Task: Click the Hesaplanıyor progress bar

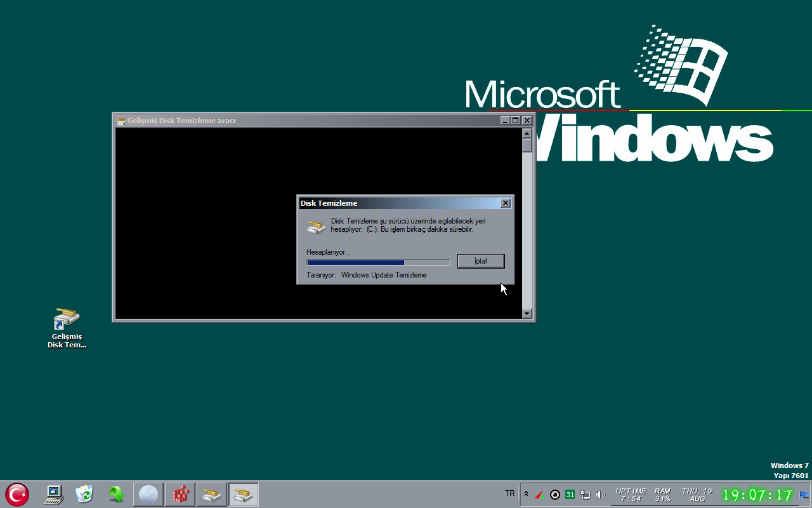Action: [x=378, y=262]
